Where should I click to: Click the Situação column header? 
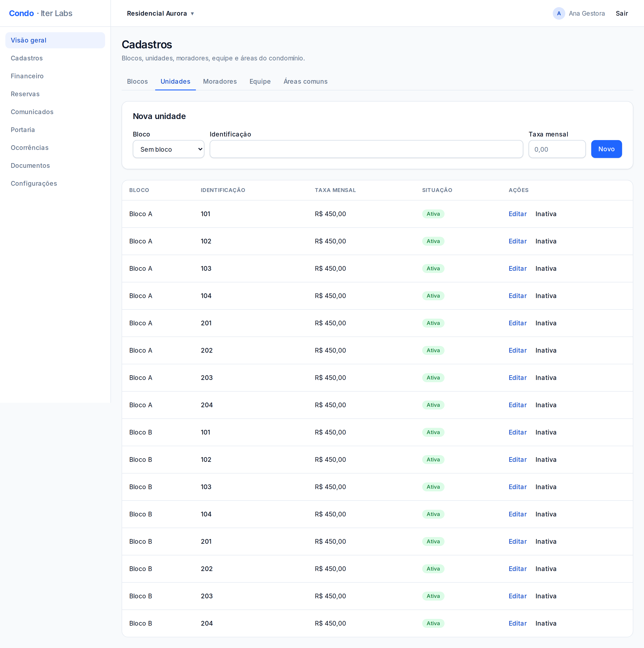pos(437,190)
